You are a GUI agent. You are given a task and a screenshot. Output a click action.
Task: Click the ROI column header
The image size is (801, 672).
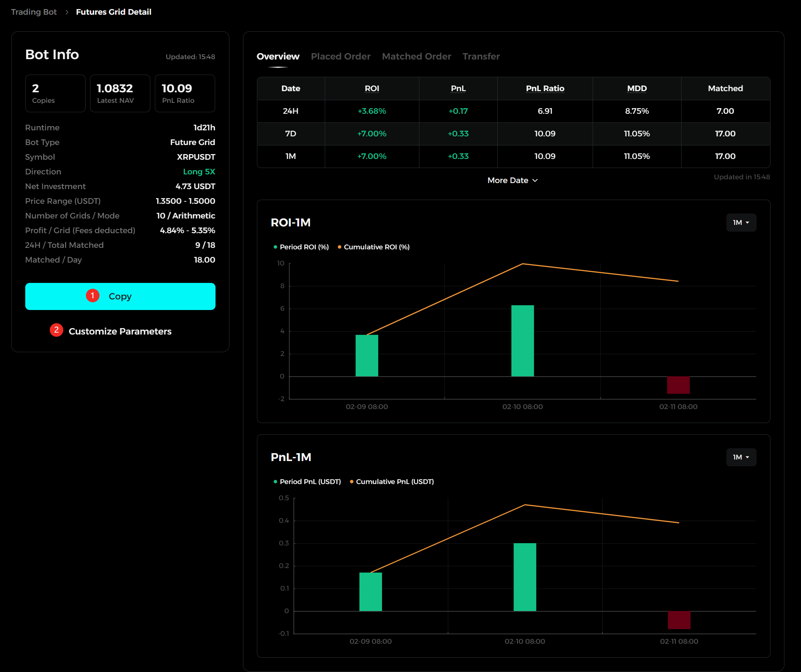pyautogui.click(x=372, y=89)
